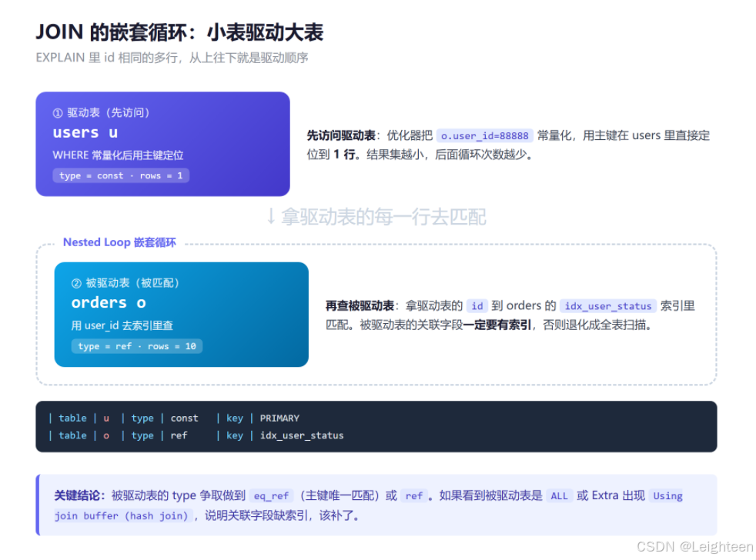Click the bold text 一定要有索引
The height and width of the screenshot is (560, 756).
497,325
